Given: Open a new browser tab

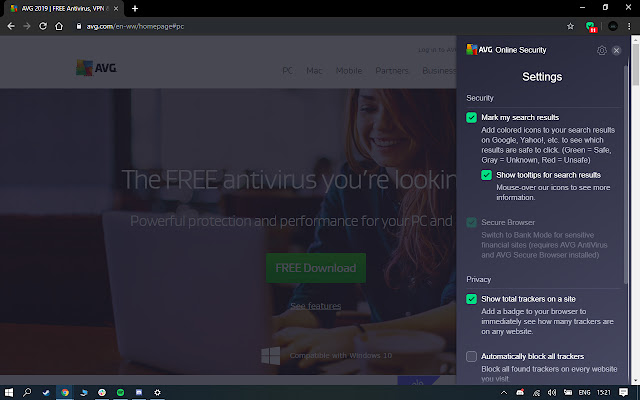Looking at the screenshot, I should pos(135,8).
